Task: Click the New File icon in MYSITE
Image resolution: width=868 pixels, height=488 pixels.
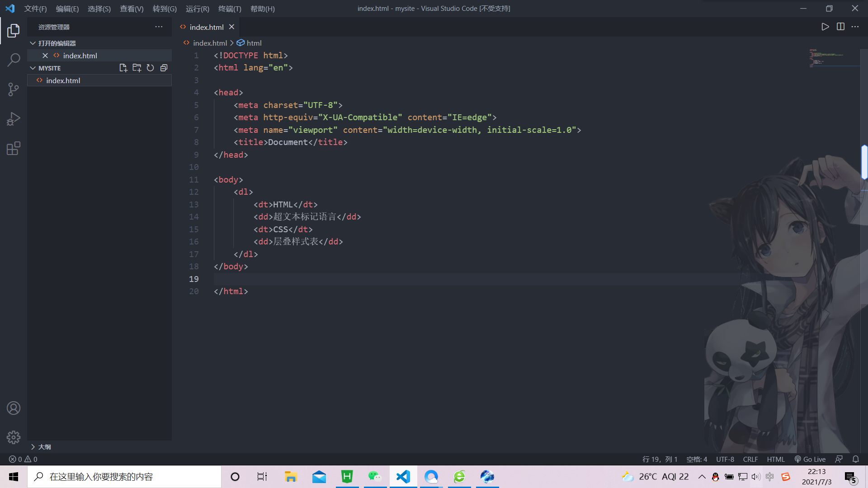Action: (123, 68)
